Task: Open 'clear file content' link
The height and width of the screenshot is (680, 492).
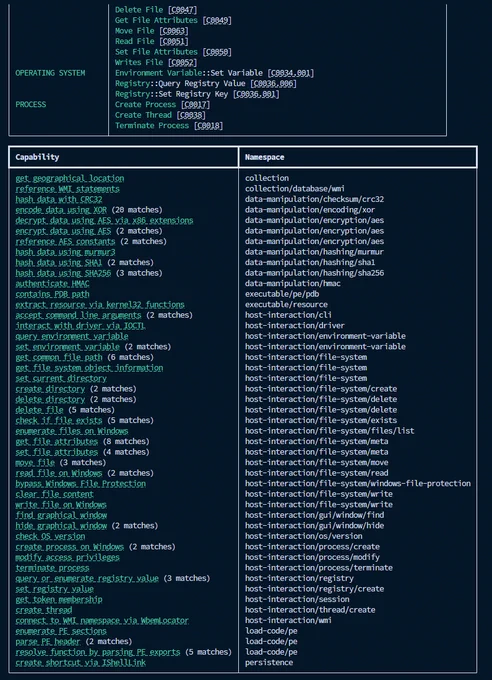Action: tap(55, 494)
